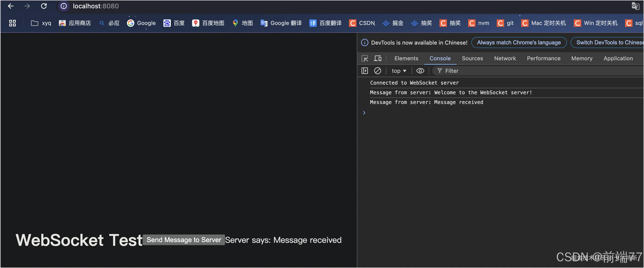Switch to the Network tab

point(505,58)
